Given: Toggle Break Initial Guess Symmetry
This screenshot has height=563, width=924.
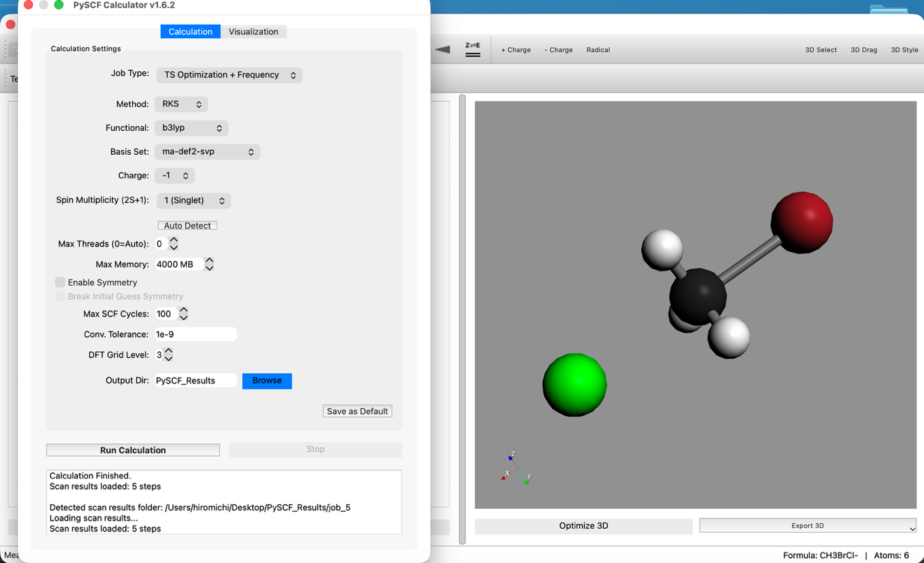Looking at the screenshot, I should (x=60, y=296).
